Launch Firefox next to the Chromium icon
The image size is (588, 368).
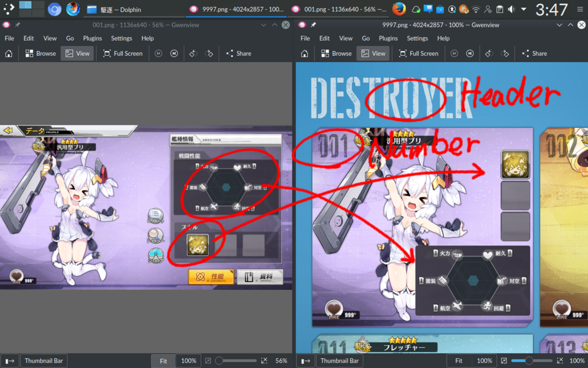pos(73,9)
